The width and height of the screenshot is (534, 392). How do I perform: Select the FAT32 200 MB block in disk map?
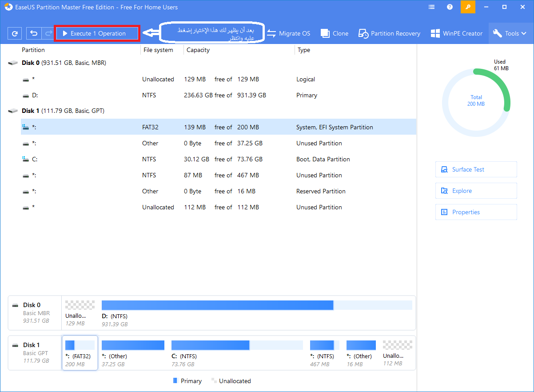tap(80, 353)
